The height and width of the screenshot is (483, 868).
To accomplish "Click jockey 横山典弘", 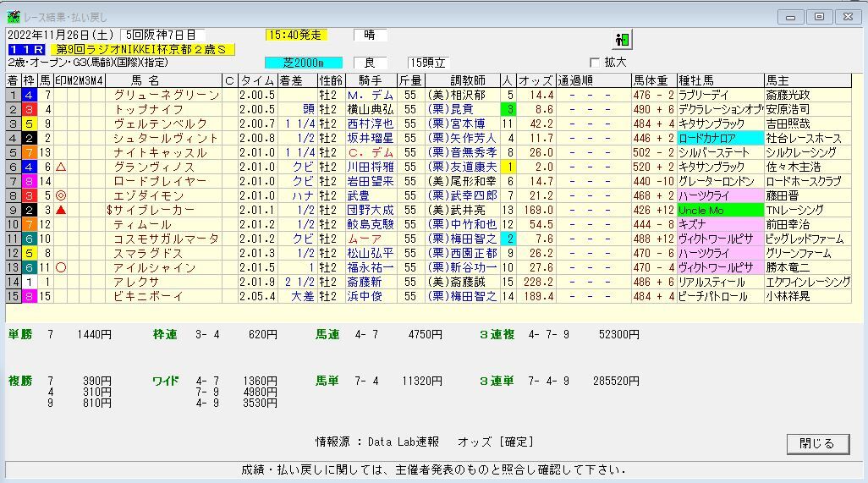I will pyautogui.click(x=371, y=110).
